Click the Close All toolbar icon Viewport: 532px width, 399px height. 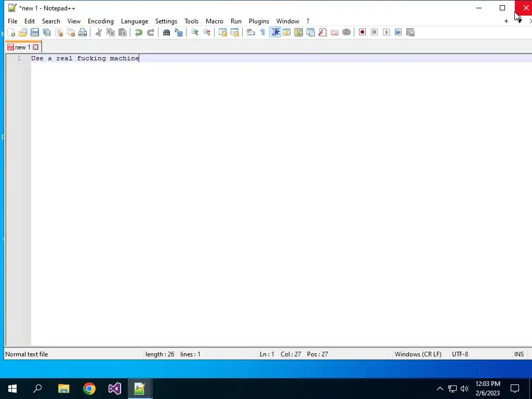[71, 32]
